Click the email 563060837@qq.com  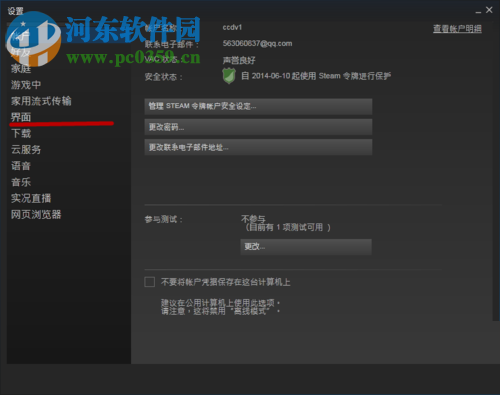click(x=257, y=44)
